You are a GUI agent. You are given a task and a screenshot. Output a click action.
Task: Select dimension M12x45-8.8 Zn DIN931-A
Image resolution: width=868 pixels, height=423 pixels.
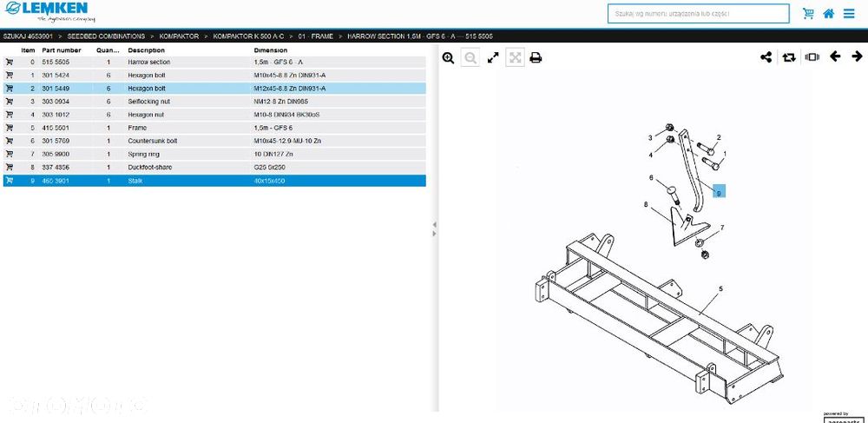290,88
